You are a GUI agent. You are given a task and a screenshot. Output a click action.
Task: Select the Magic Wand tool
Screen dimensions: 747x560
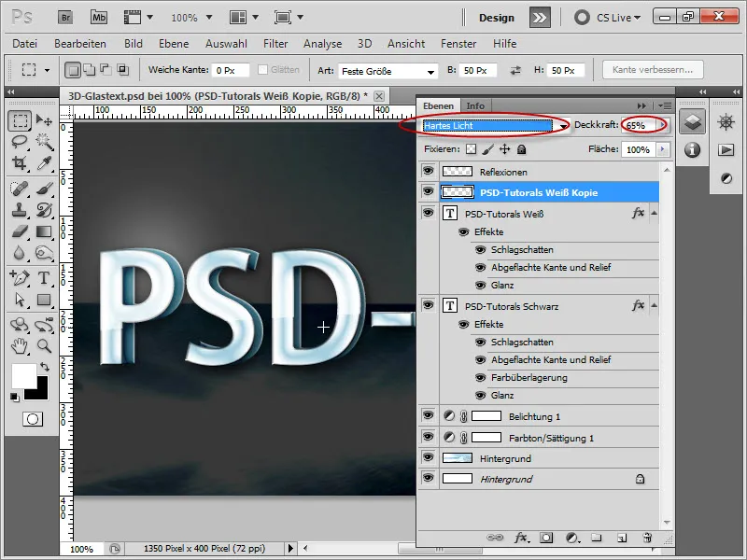pyautogui.click(x=44, y=142)
